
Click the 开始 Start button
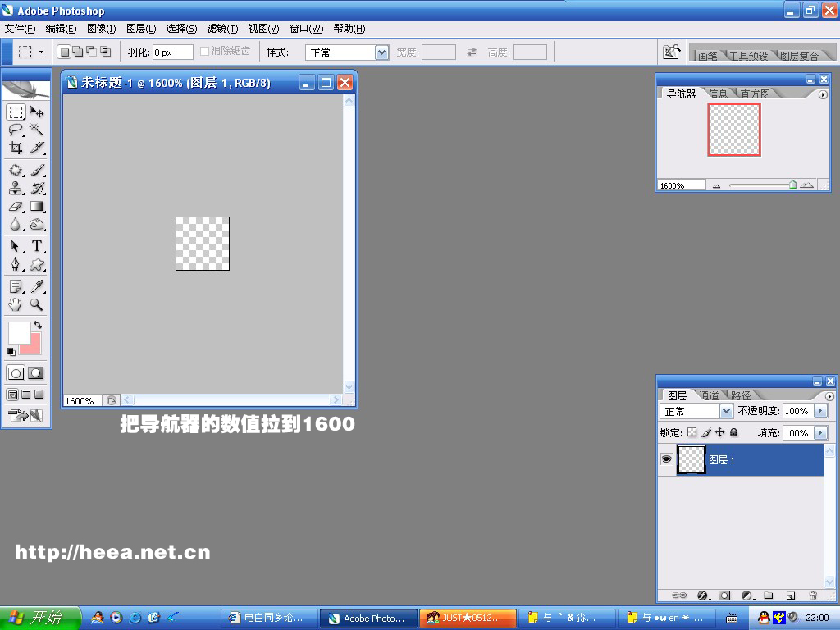[41, 618]
